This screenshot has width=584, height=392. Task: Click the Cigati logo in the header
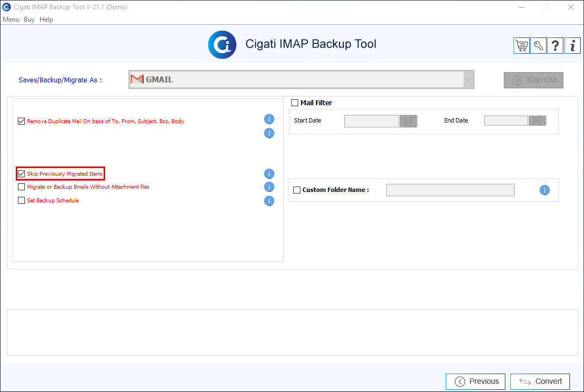pos(222,44)
